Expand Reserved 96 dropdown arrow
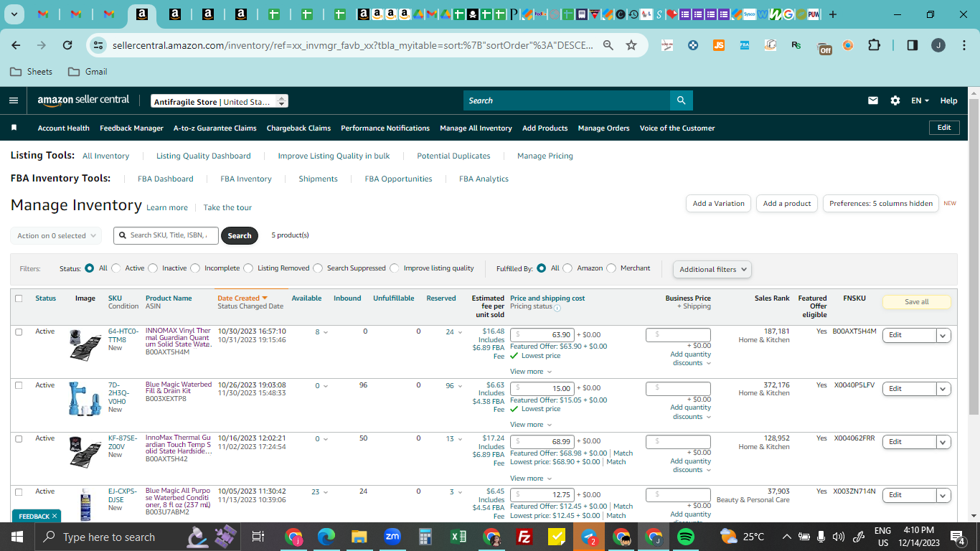This screenshot has width=980, height=551. tap(459, 386)
